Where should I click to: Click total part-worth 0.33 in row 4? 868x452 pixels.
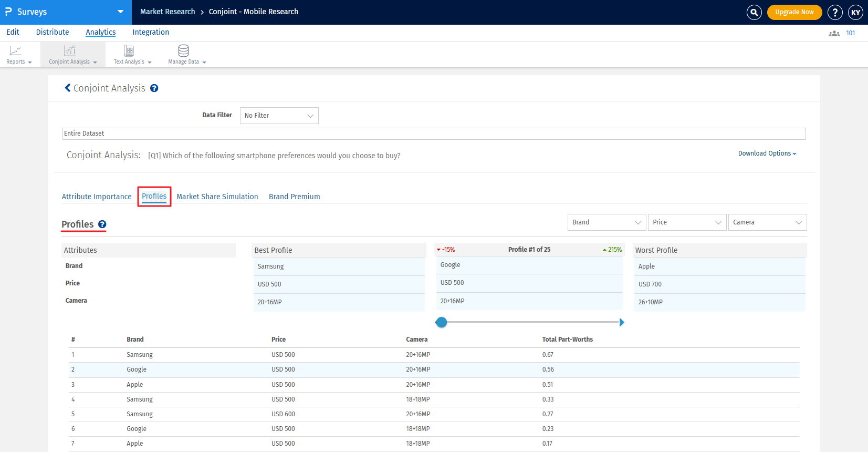click(x=548, y=399)
